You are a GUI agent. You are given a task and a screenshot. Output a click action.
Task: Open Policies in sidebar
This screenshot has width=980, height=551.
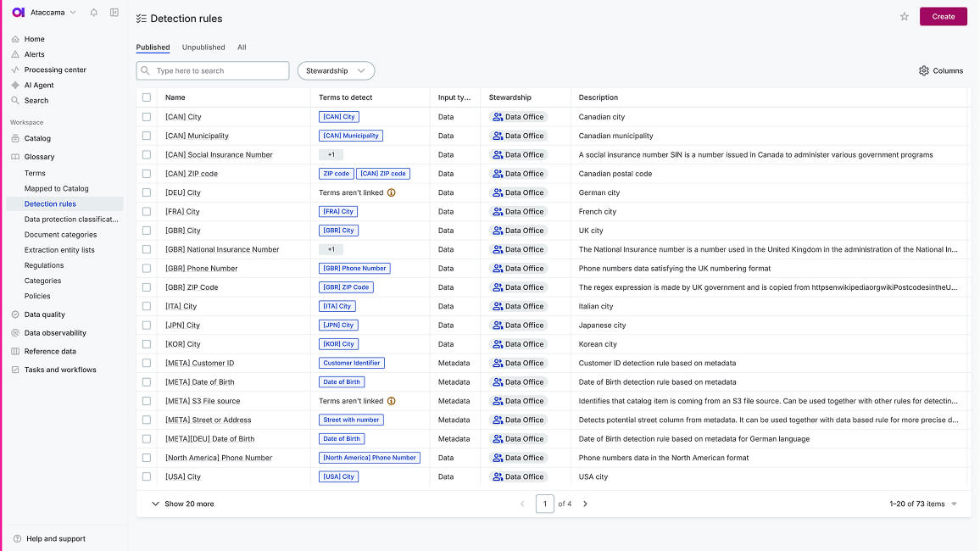point(37,296)
